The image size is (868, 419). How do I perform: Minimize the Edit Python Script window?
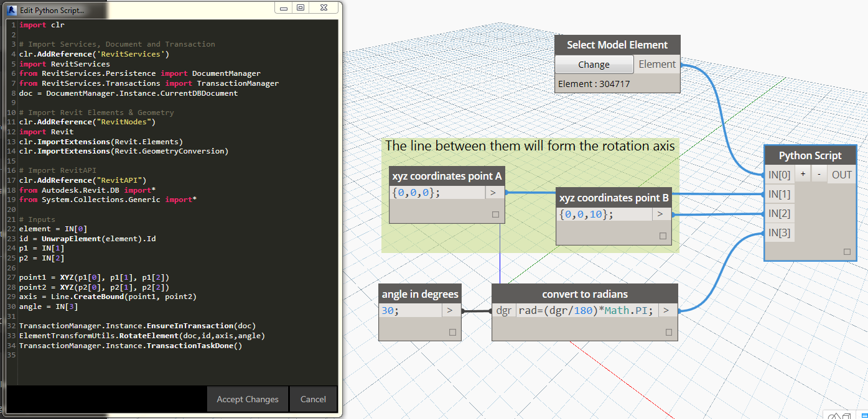click(x=284, y=8)
